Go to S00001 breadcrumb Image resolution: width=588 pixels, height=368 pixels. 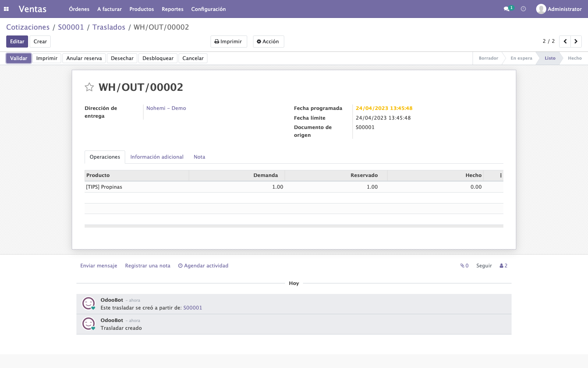coord(71,27)
